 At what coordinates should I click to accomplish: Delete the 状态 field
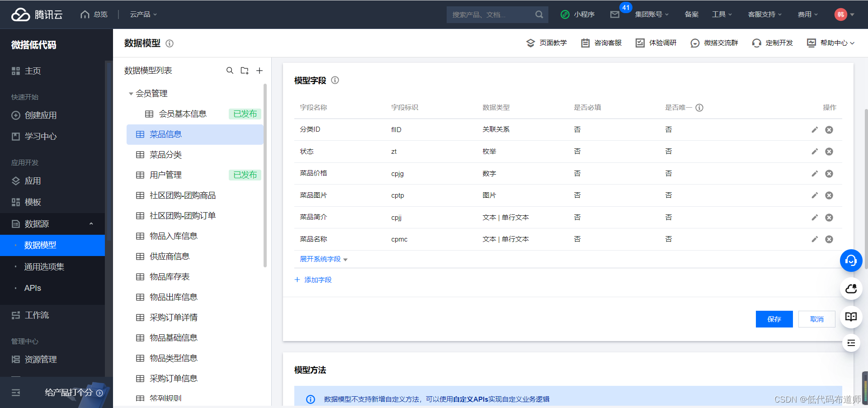pyautogui.click(x=829, y=152)
